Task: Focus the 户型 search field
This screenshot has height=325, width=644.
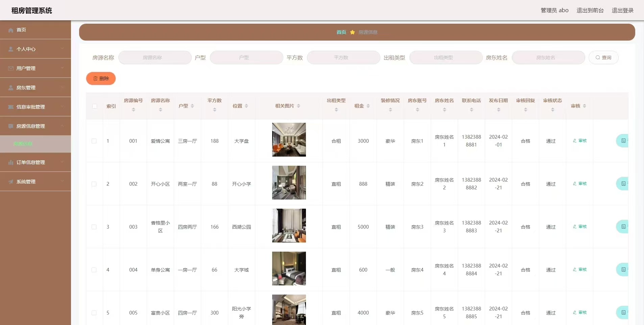Action: 246,57
